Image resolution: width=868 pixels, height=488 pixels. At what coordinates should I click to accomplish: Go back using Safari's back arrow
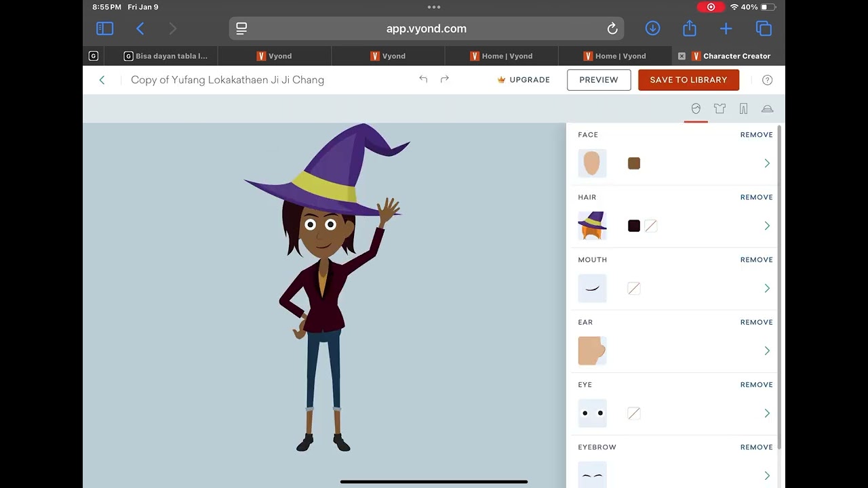(140, 28)
